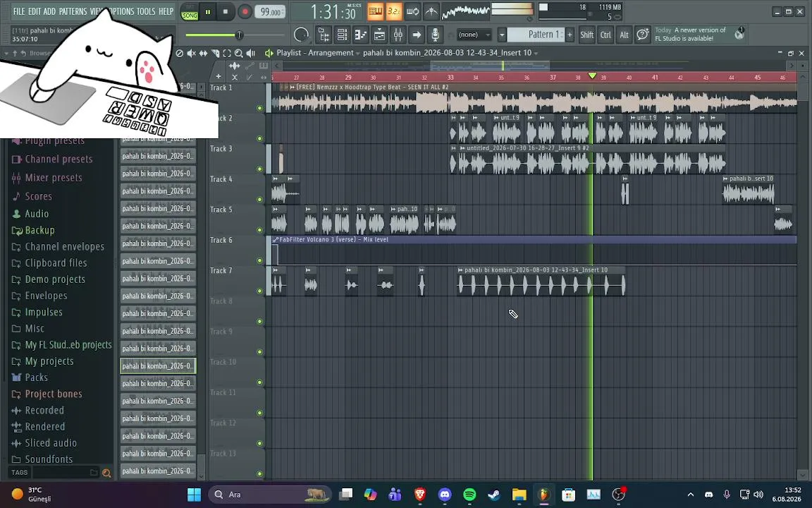Search the browser with magnifier icon

(x=106, y=473)
